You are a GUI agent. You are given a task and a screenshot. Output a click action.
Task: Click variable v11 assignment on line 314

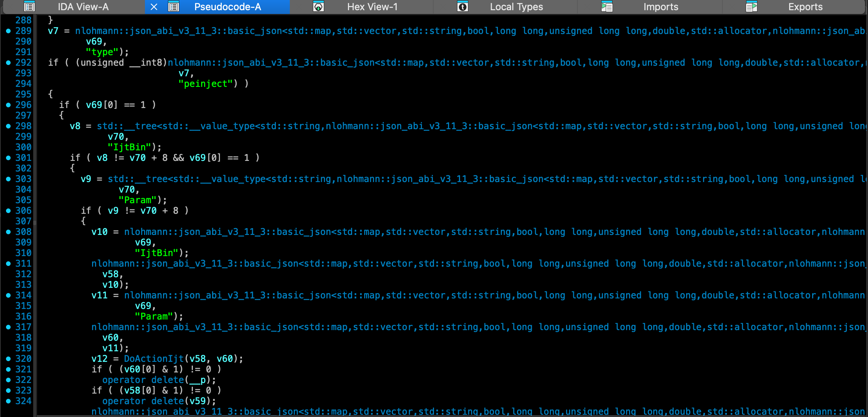click(100, 295)
